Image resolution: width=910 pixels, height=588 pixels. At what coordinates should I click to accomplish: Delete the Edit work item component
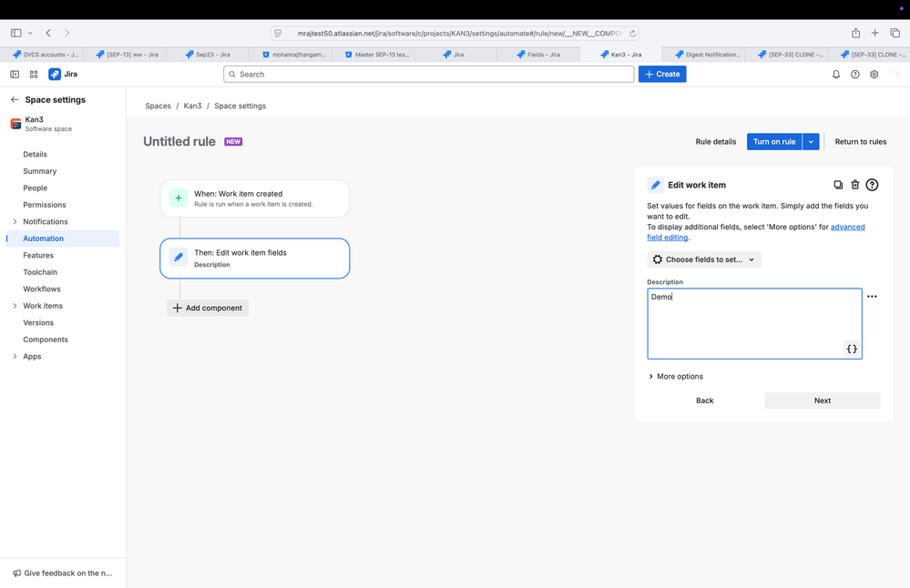854,185
